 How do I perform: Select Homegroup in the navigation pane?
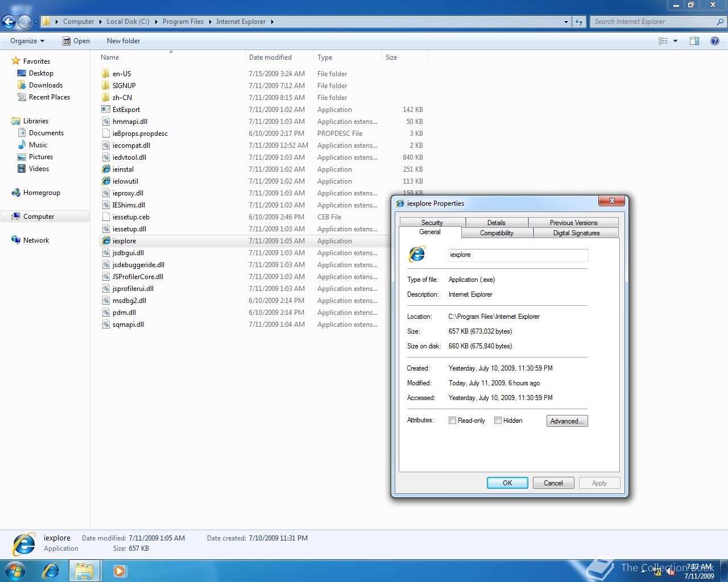(x=36, y=193)
